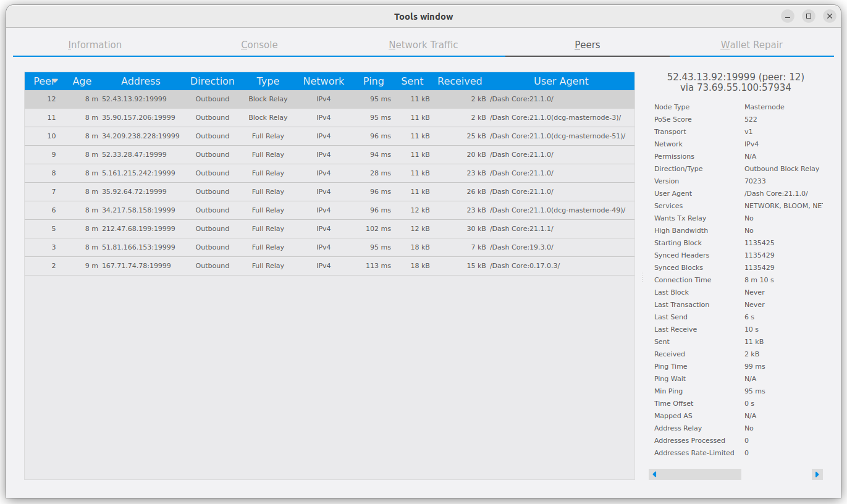The image size is (847, 504).
Task: Open the Wallet Repair tab
Action: pos(751,44)
